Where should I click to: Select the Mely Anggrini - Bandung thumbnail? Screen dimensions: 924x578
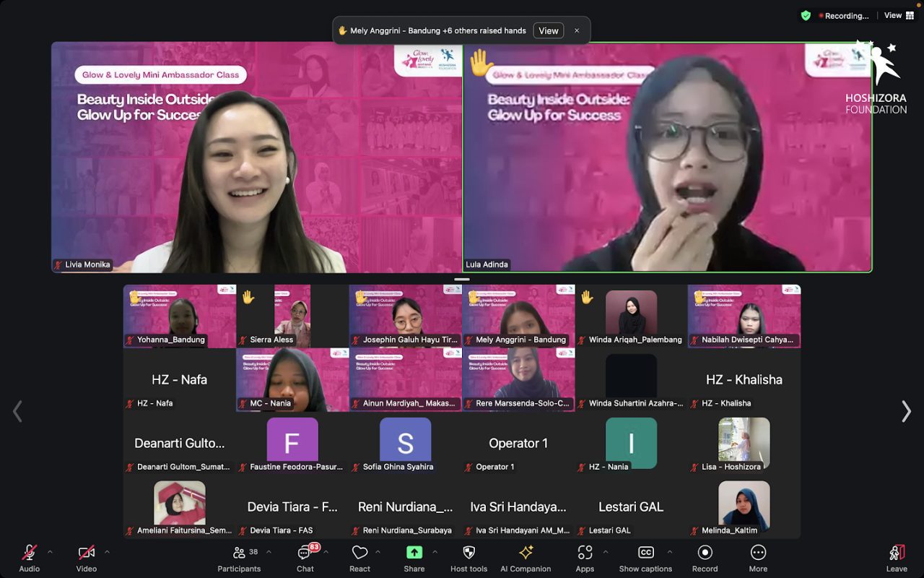point(518,316)
